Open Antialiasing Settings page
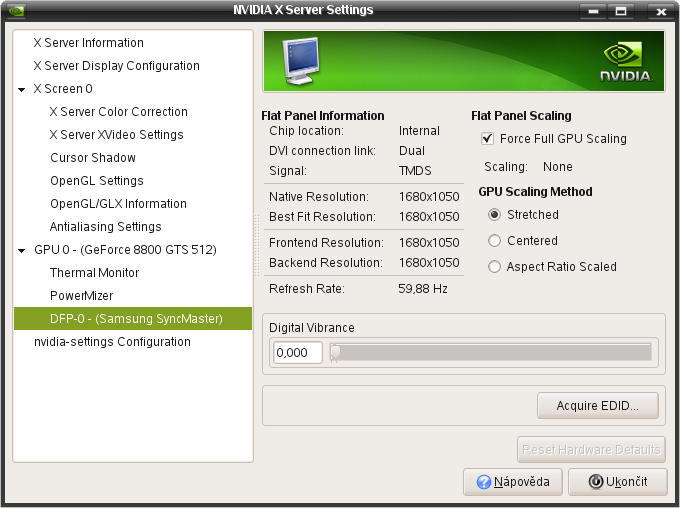This screenshot has width=680, height=508. pyautogui.click(x=105, y=226)
